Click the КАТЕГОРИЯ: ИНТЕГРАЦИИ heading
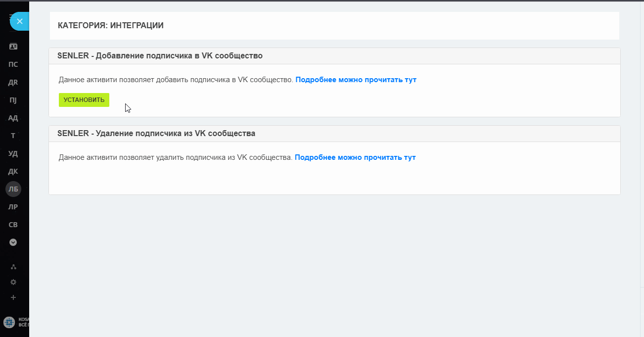 click(x=111, y=26)
